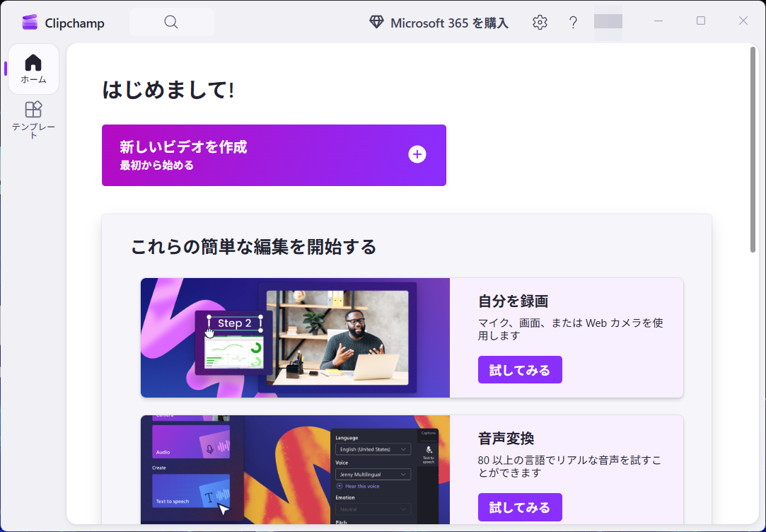Open settings via the gear icon
Viewport: 766px width, 532px height.
540,23
